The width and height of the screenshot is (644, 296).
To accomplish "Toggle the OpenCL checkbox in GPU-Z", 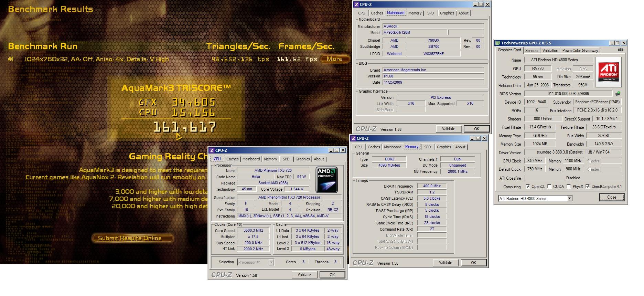I will (x=528, y=187).
